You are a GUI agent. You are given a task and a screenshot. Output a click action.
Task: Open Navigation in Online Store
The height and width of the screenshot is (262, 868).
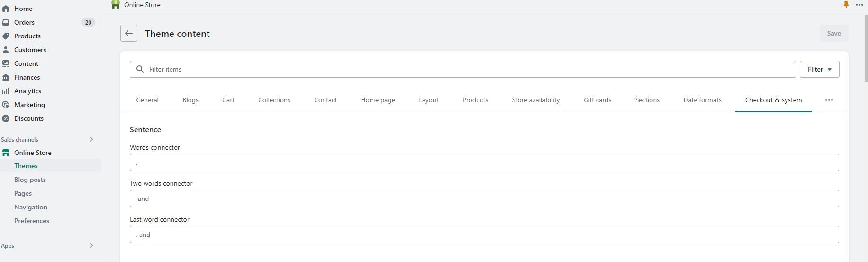(x=31, y=207)
